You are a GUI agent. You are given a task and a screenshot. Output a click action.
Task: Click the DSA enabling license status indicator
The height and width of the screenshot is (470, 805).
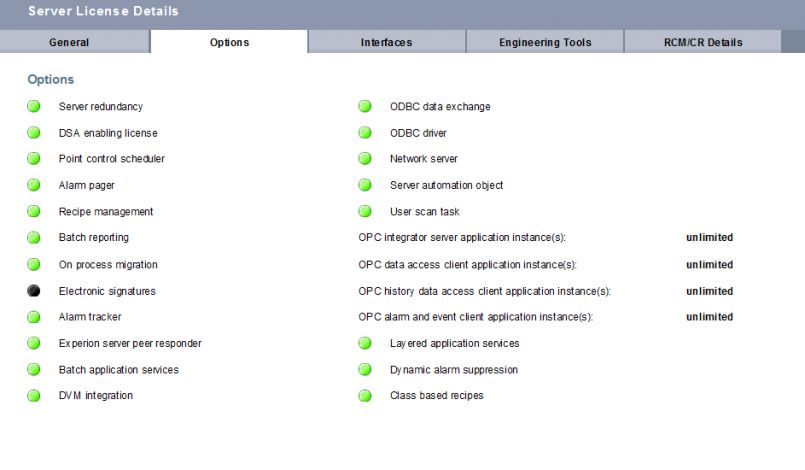tap(34, 133)
